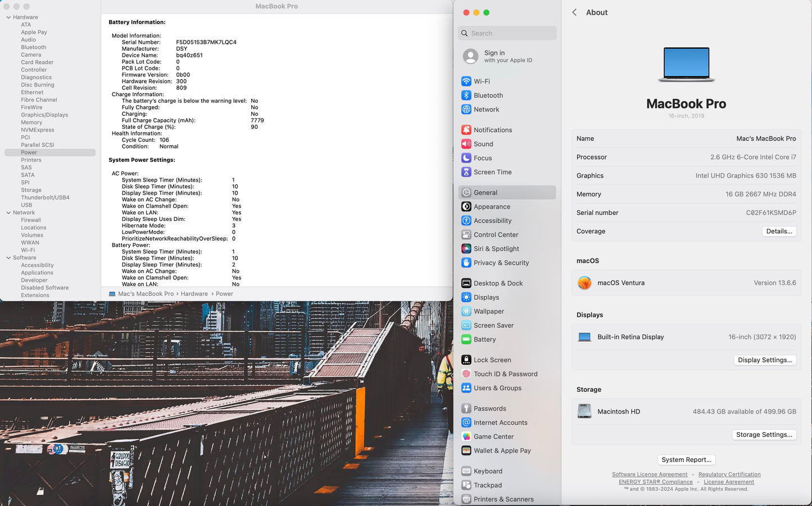Image resolution: width=812 pixels, height=506 pixels.
Task: Click the System Report button
Action: [x=686, y=459]
